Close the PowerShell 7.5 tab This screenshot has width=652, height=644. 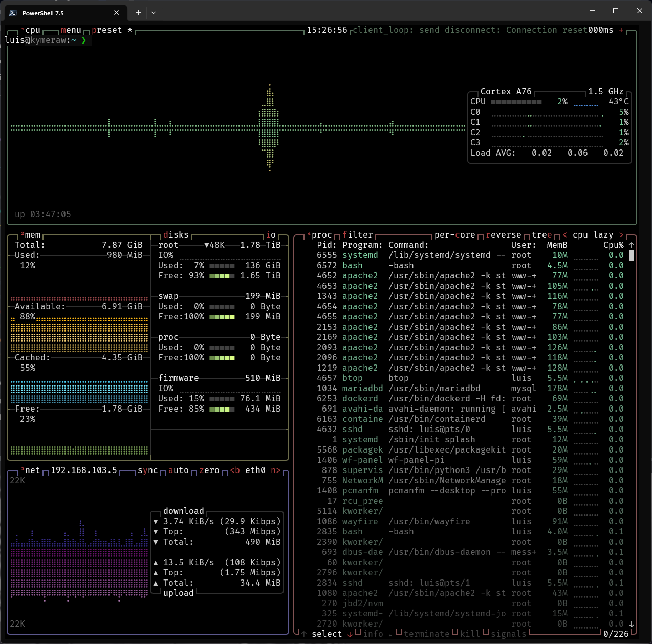pos(117,13)
